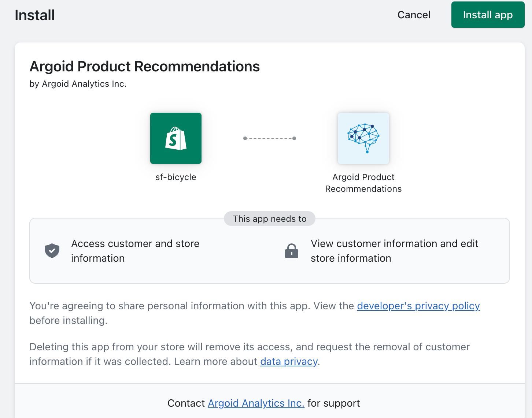Cancel the app installation
This screenshot has width=532, height=418.
(x=414, y=15)
